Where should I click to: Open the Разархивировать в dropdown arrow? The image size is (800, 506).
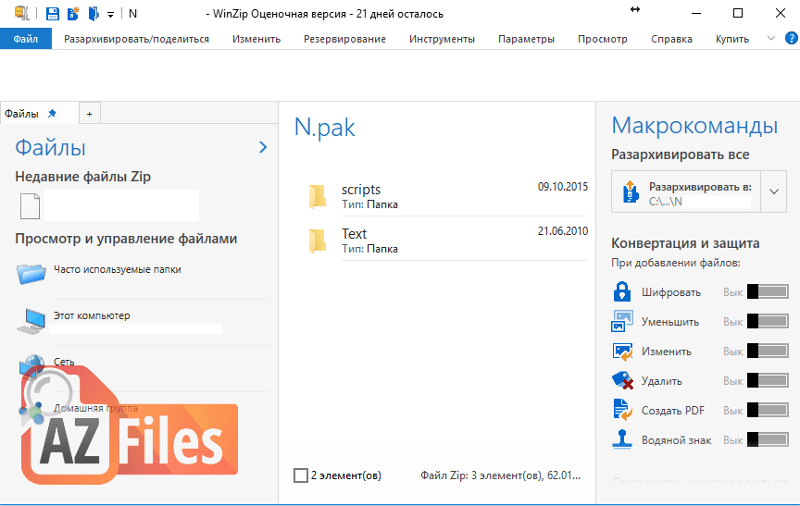click(773, 192)
